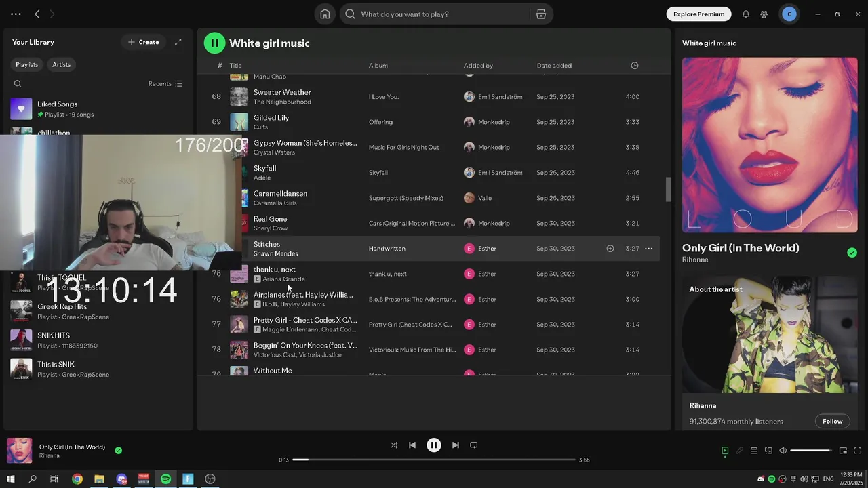Open Monkedrip profile on Gilded Lily row
Viewport: 868px width, 488px height.
coord(494,122)
